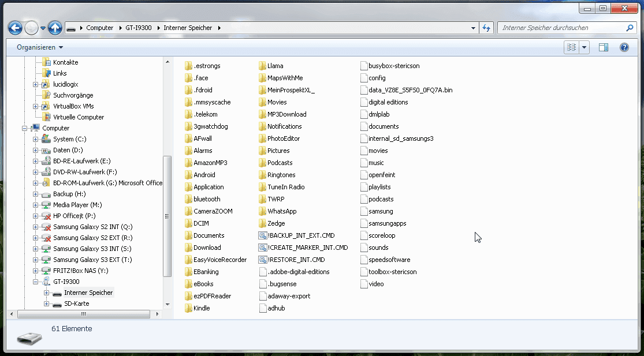Open recent locations dropdown next to Forward
This screenshot has height=356, width=644.
pyautogui.click(x=43, y=28)
